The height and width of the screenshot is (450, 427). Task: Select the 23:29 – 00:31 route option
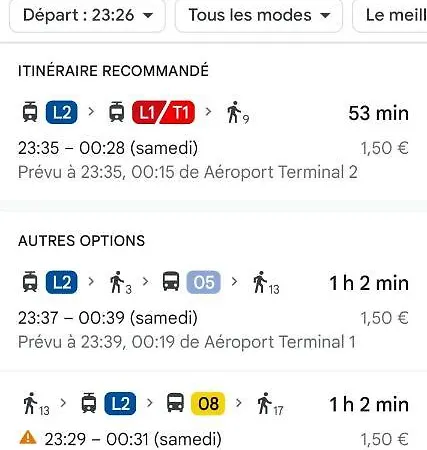pyautogui.click(x=213, y=418)
